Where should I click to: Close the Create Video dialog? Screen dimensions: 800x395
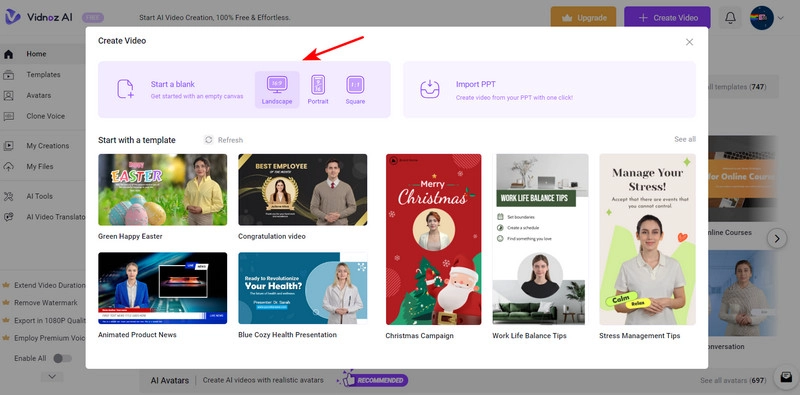tap(689, 42)
